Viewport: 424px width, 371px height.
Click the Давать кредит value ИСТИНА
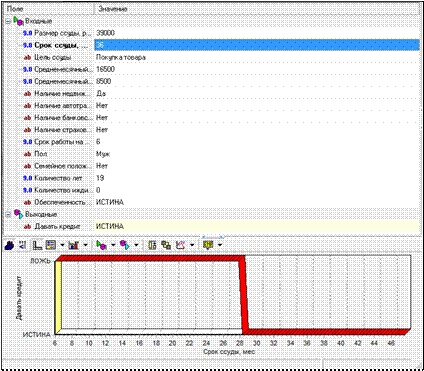pos(110,226)
